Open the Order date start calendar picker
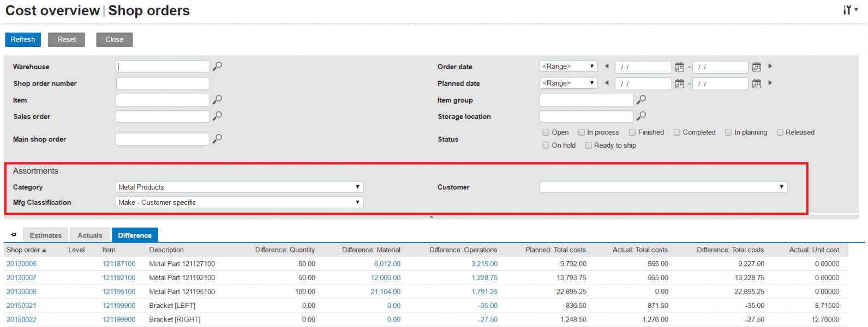The height and width of the screenshot is (327, 868). click(x=679, y=67)
